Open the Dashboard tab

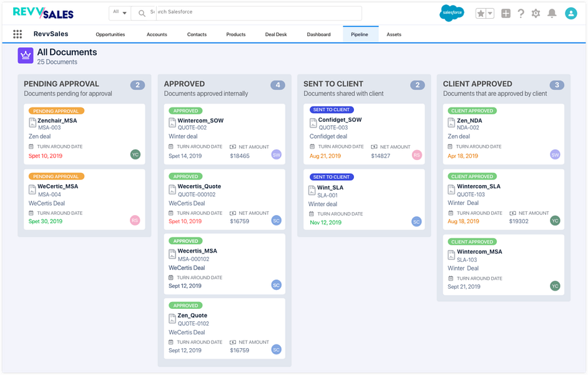click(319, 34)
